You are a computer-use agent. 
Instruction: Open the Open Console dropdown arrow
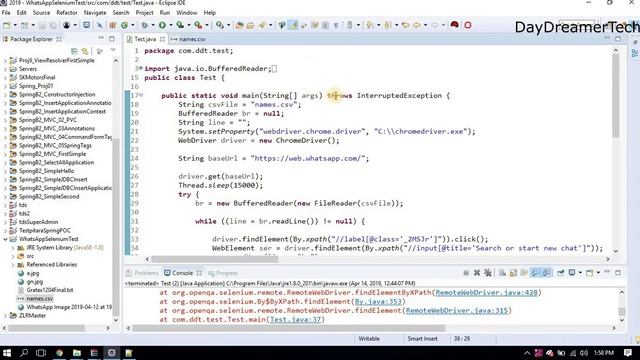[x=598, y=273]
